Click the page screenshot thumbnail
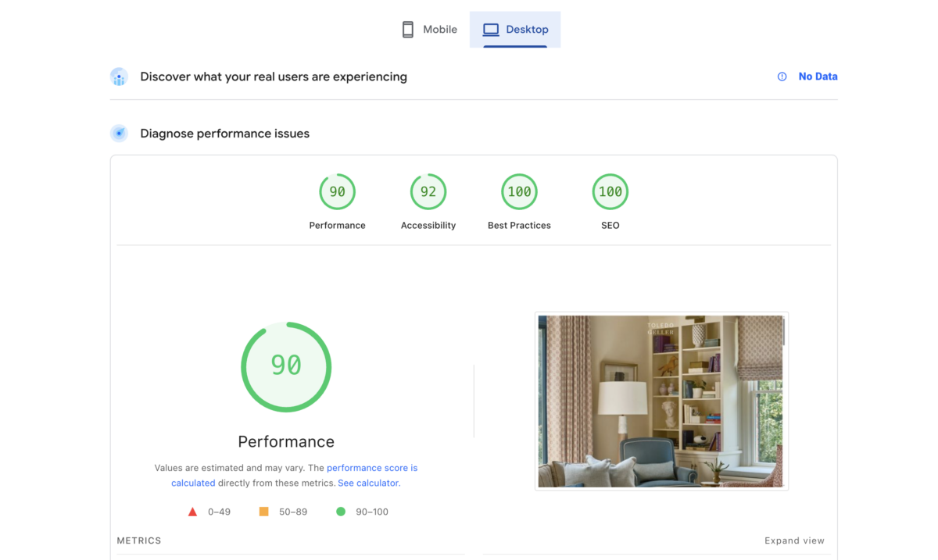938x560 pixels. coord(661,401)
